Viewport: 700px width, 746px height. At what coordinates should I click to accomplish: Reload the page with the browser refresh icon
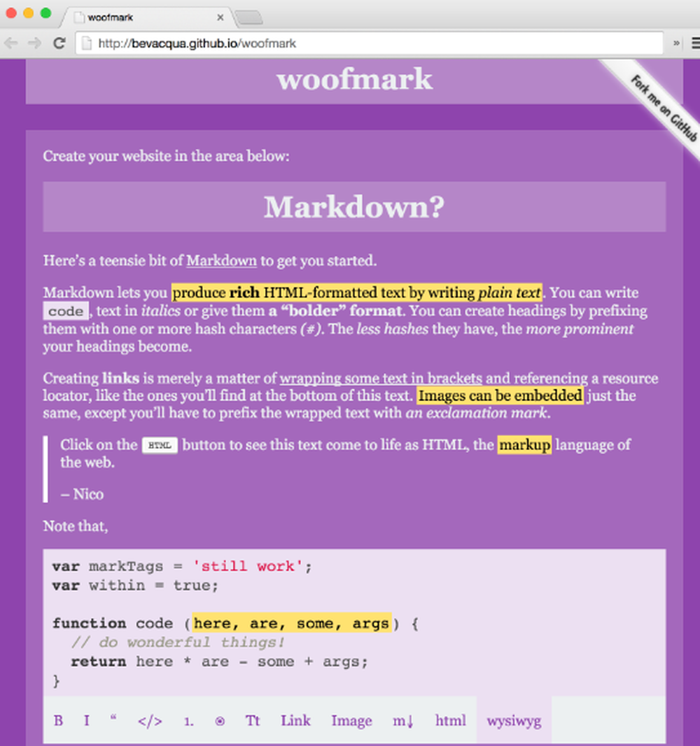point(59,43)
